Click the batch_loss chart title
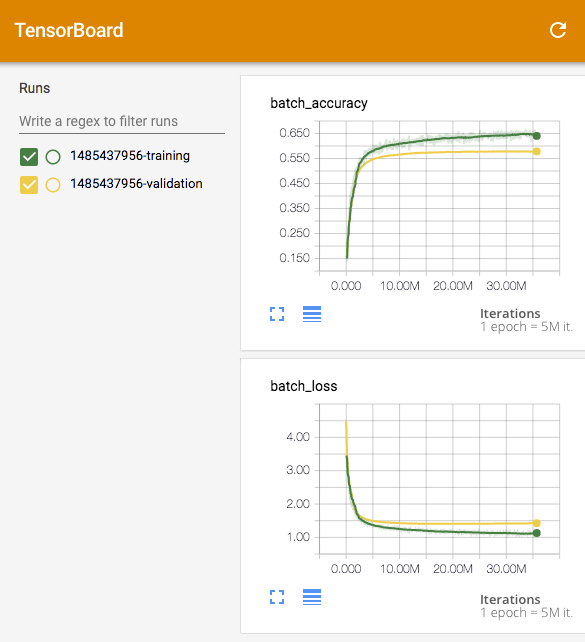The height and width of the screenshot is (642, 585). click(x=304, y=386)
